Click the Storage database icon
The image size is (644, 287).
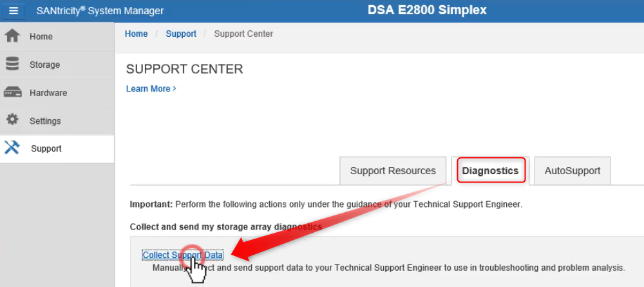click(12, 64)
